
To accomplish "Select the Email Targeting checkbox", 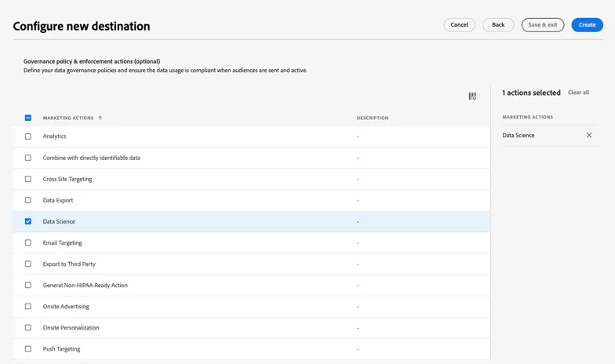I will [28, 242].
